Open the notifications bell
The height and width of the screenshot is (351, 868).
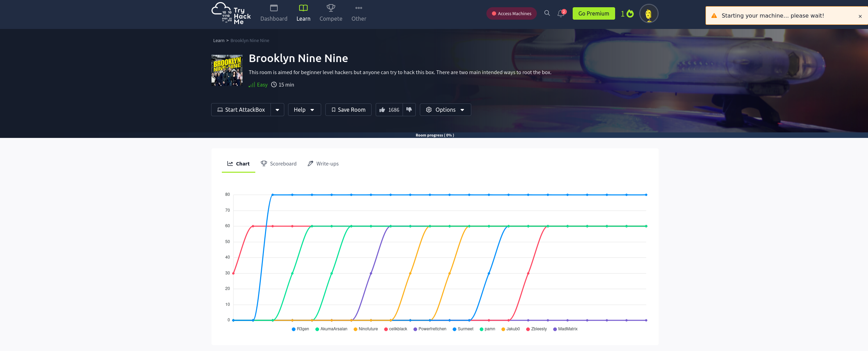click(561, 13)
